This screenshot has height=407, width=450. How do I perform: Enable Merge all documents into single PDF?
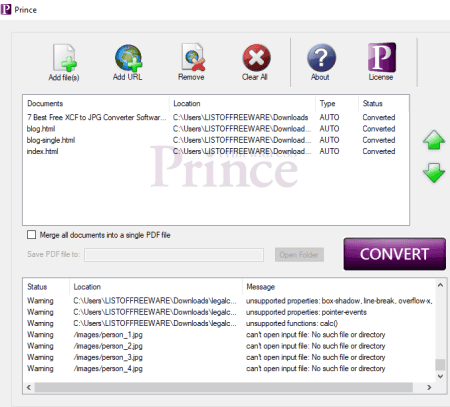pos(31,235)
